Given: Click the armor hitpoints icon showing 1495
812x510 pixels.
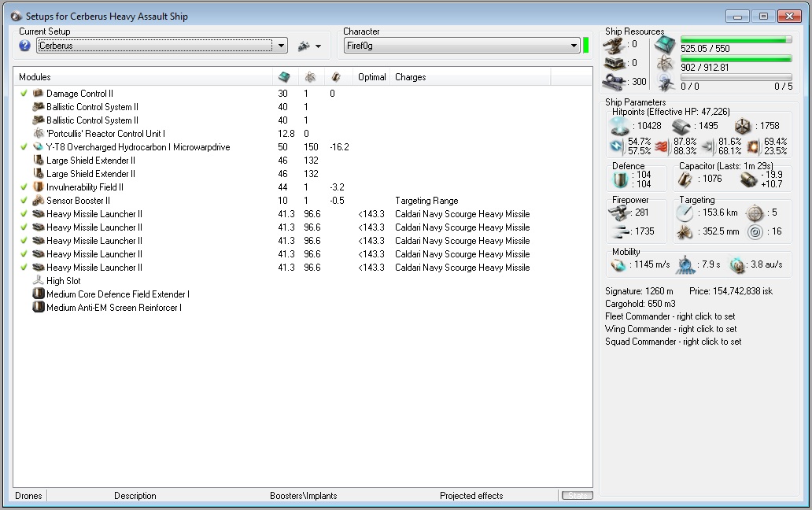Looking at the screenshot, I should 681,126.
